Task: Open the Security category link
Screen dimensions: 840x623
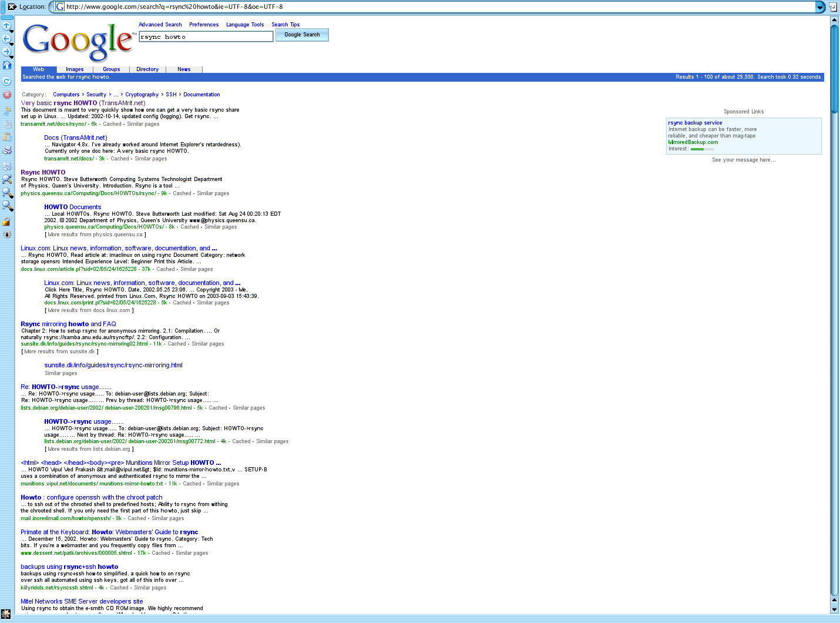Action: click(x=96, y=95)
